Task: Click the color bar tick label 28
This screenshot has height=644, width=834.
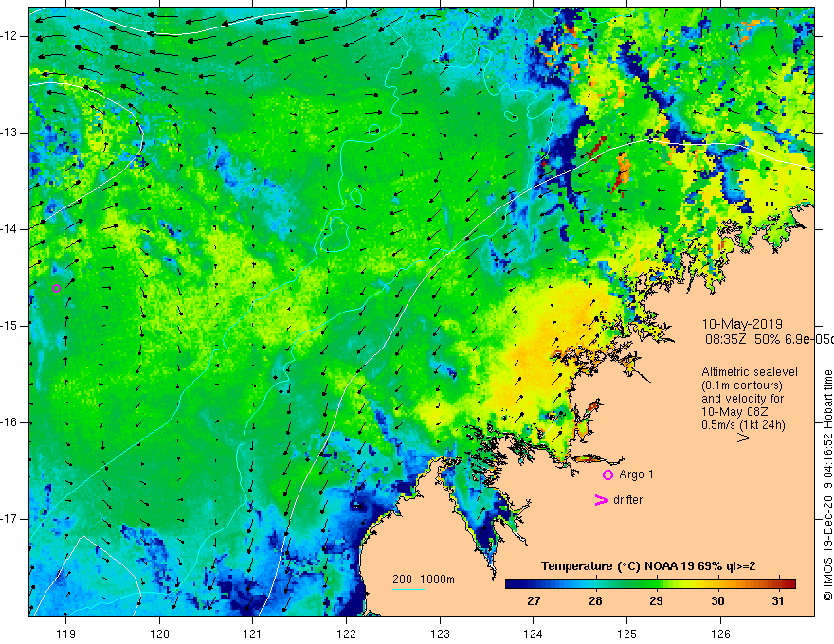Action: (x=595, y=601)
